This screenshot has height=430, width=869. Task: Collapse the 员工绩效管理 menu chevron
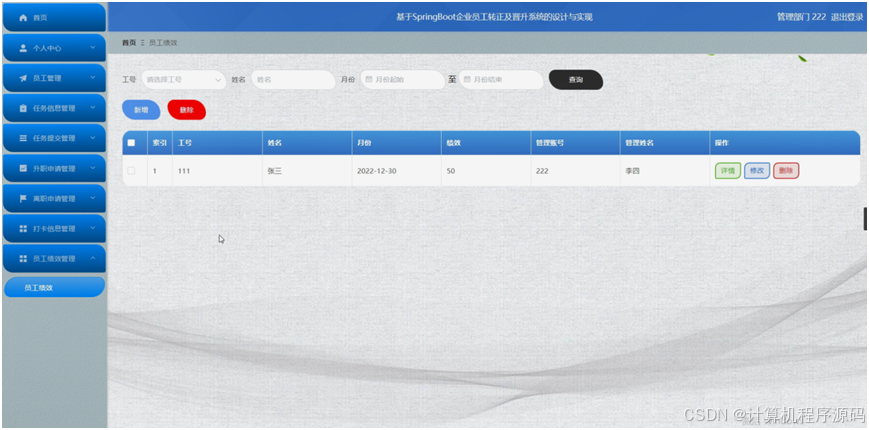click(93, 259)
